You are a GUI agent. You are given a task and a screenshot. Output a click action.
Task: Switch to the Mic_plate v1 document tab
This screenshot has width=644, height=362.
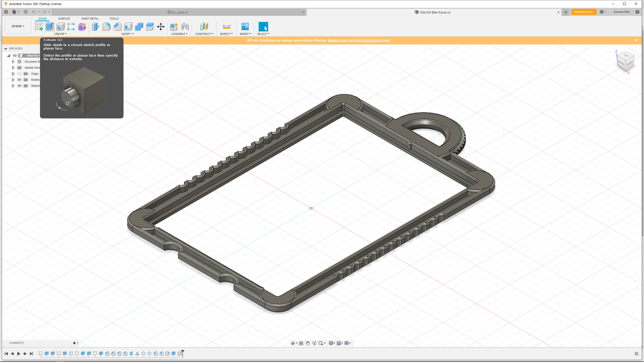[179, 12]
